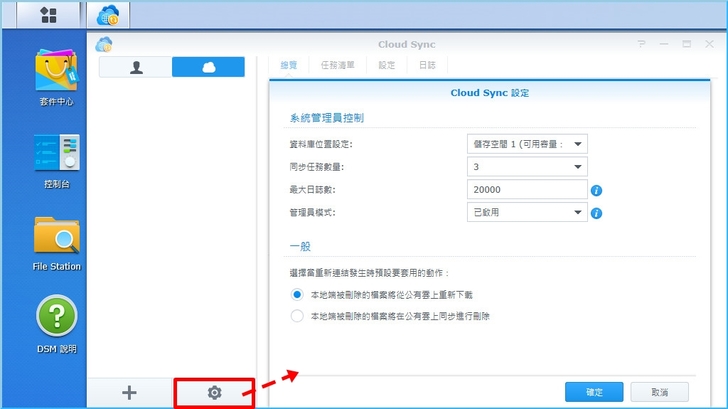Screen dimensions: 728x409
Task: Open the Cloud Sync help question mark
Action: point(641,44)
